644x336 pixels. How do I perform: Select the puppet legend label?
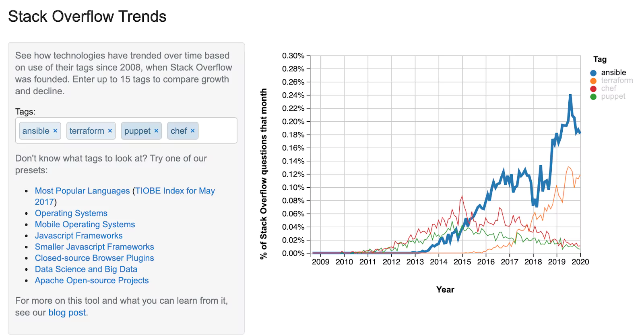tap(613, 96)
